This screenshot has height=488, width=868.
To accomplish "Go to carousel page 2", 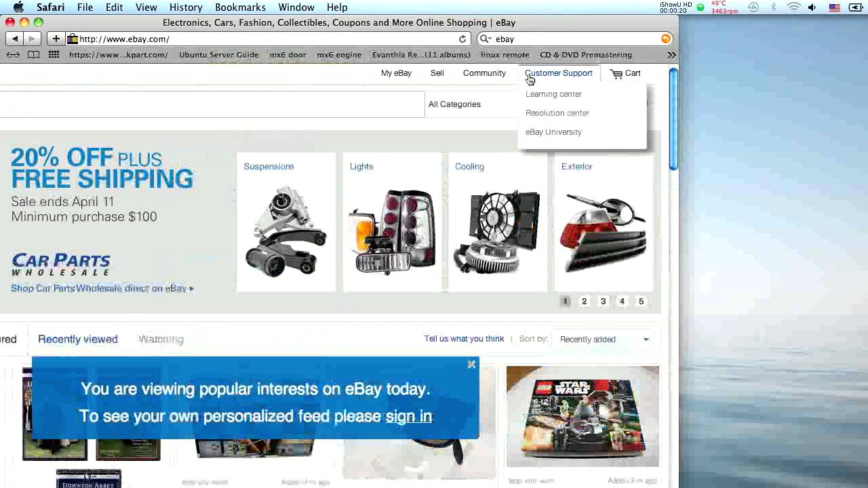I will pyautogui.click(x=584, y=301).
